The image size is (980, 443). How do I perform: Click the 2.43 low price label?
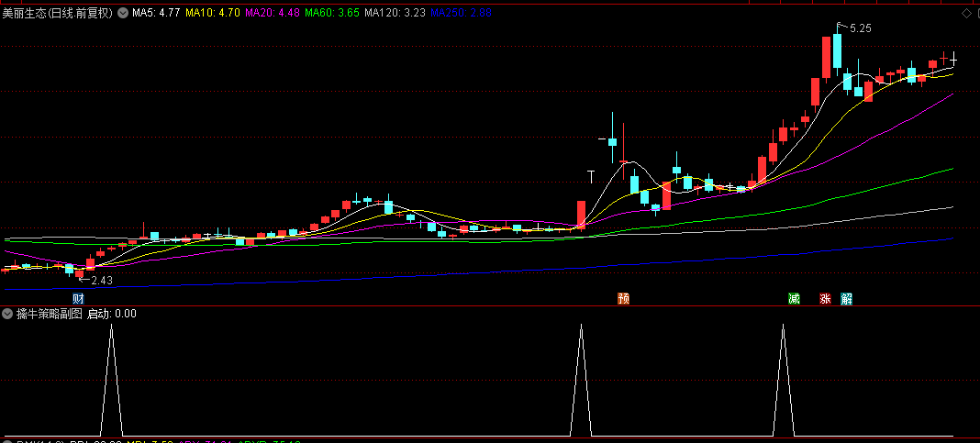coord(102,281)
